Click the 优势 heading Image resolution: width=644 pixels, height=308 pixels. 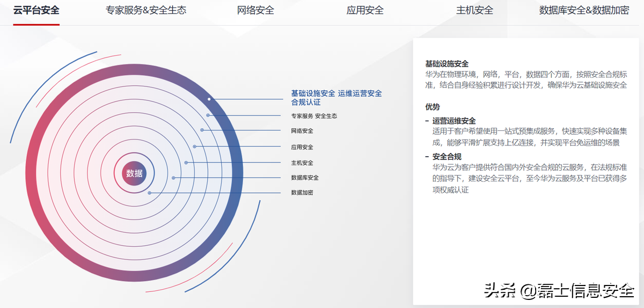click(x=432, y=107)
